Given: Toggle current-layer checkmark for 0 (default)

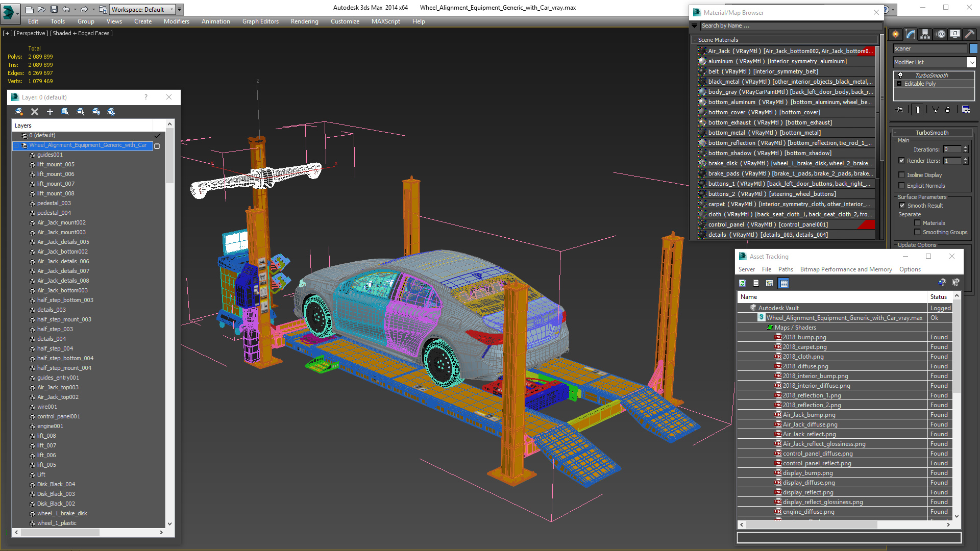Looking at the screenshot, I should coord(157,136).
